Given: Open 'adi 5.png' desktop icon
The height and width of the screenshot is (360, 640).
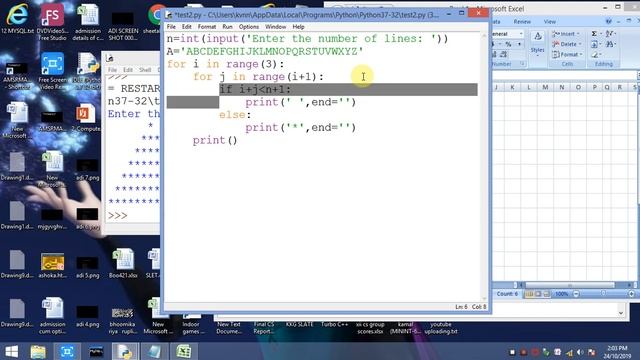Looking at the screenshot, I should [87, 266].
